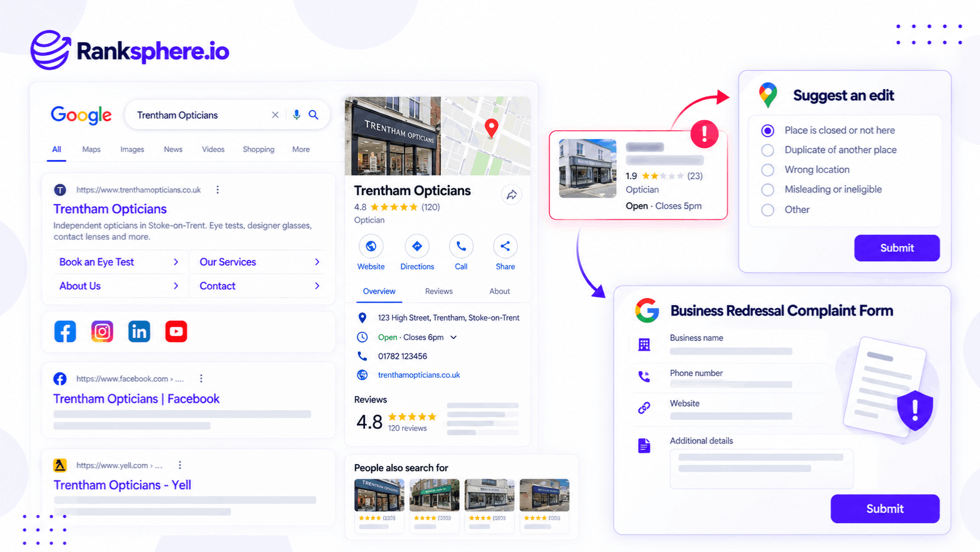Open LinkedIn social profile icon
The height and width of the screenshot is (552, 980).
pyautogui.click(x=139, y=331)
